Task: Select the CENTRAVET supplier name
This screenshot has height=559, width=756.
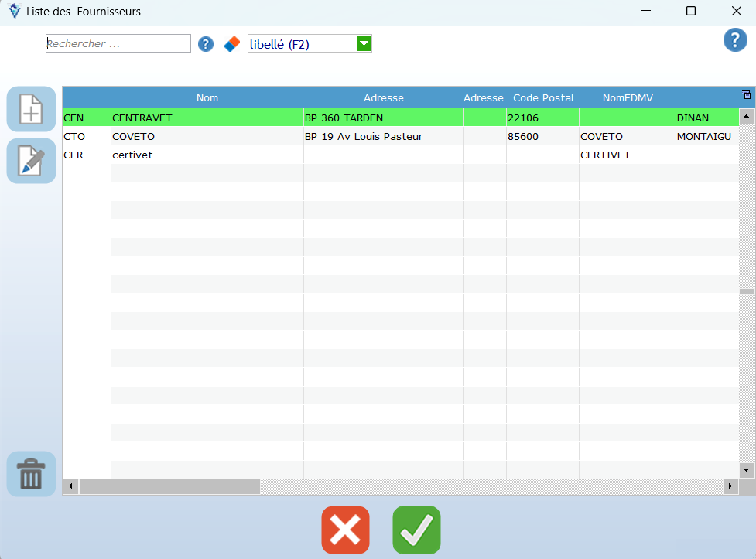Action: pos(207,118)
